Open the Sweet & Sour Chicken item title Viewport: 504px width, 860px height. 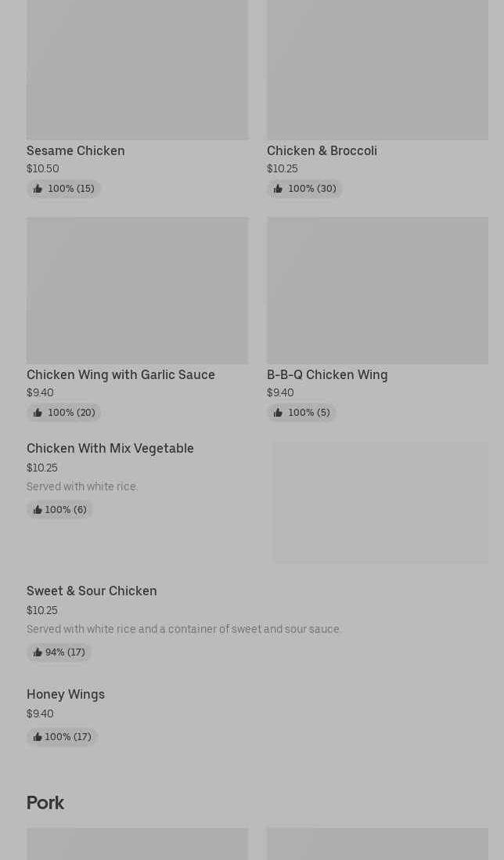coord(92,591)
